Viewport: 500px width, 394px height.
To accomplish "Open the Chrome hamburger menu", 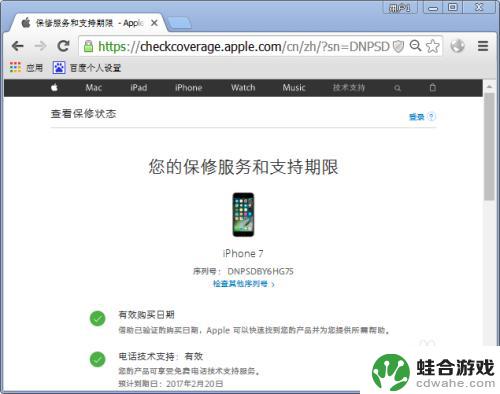I will pos(483,46).
